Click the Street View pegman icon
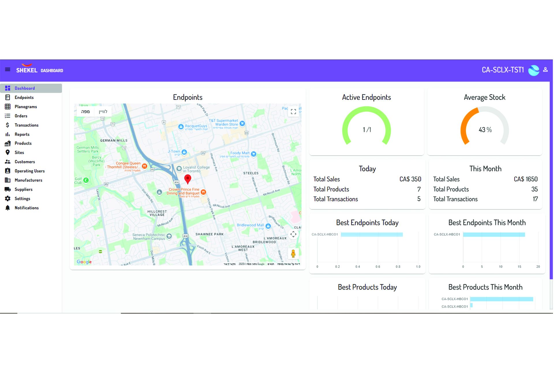 pyautogui.click(x=293, y=254)
